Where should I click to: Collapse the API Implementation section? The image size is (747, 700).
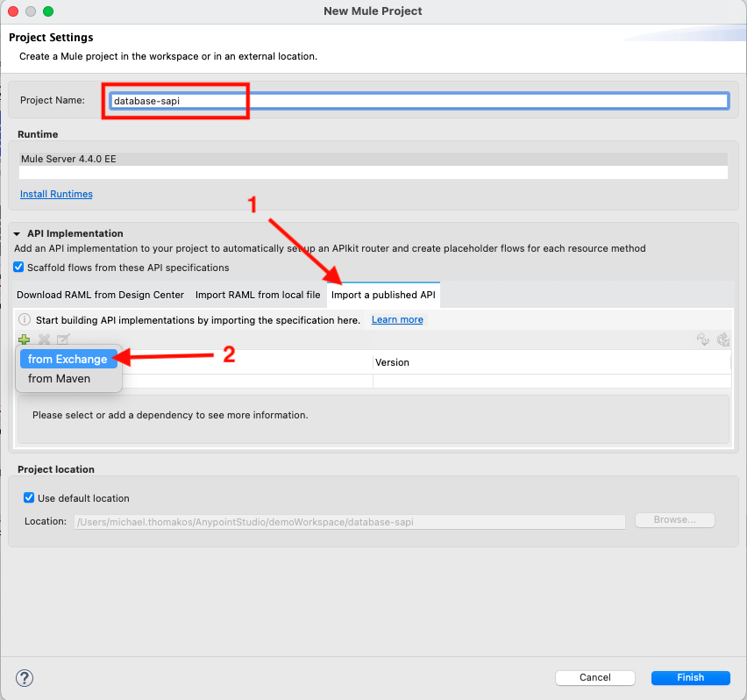click(x=22, y=234)
